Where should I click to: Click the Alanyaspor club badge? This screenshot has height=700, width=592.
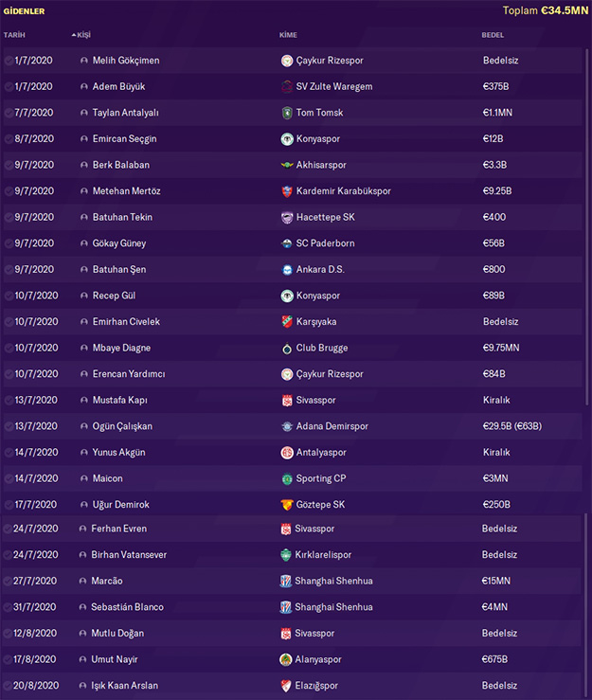coord(287,659)
